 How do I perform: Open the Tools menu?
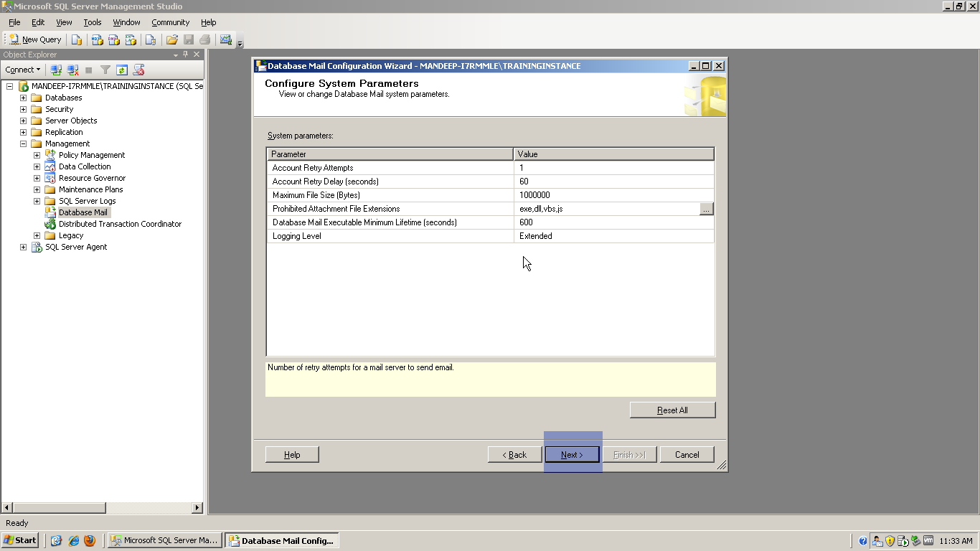tap(93, 22)
